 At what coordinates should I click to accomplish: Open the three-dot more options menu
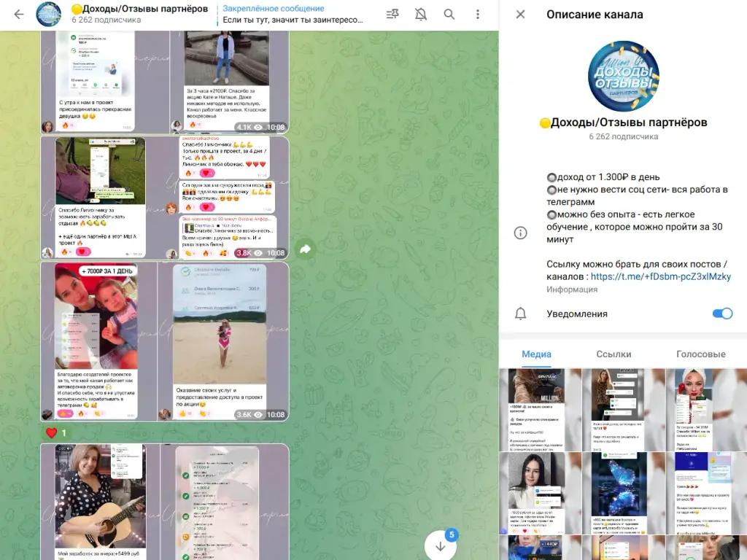pyautogui.click(x=478, y=15)
